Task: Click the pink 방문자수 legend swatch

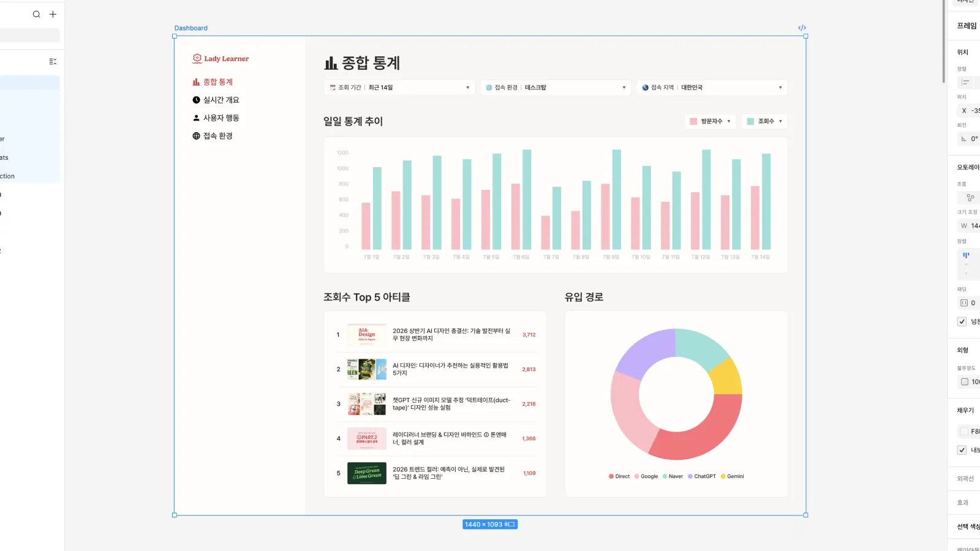Action: [693, 121]
